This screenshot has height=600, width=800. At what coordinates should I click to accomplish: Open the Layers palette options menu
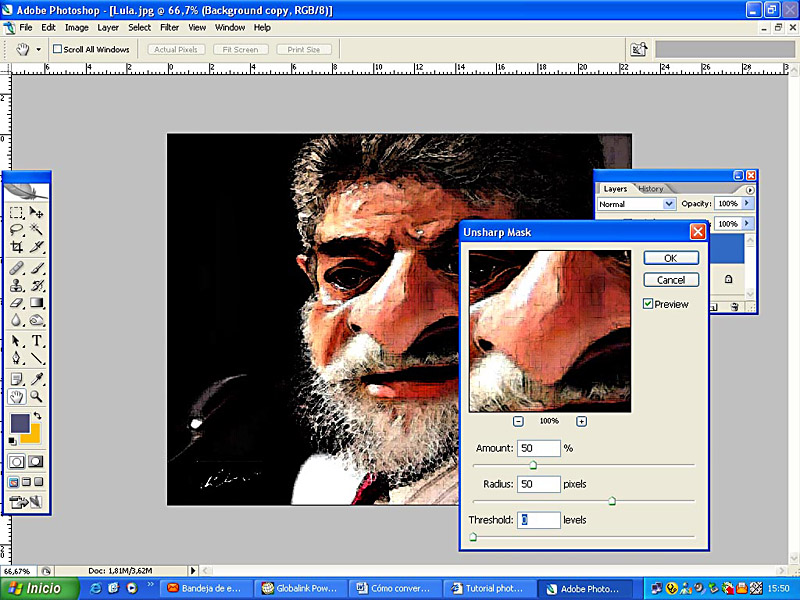click(751, 188)
